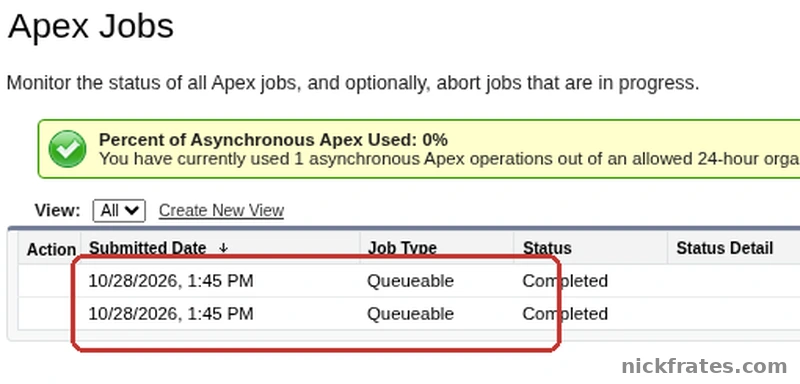The height and width of the screenshot is (384, 800).
Task: Click Queueable in the first job row
Action: (x=410, y=281)
